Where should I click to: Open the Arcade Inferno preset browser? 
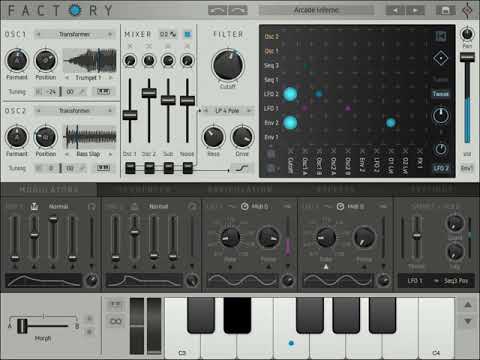point(317,10)
